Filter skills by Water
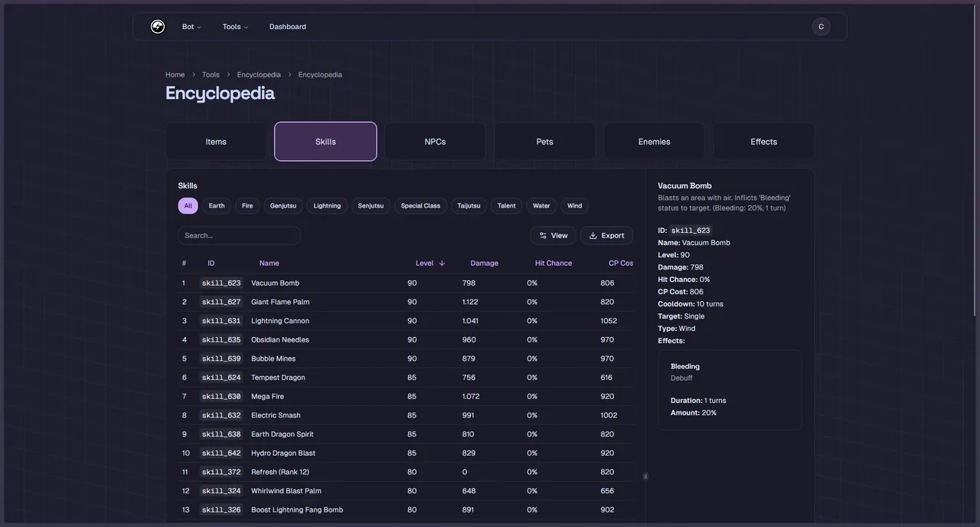Screen dimensions: 980x527 tap(541, 206)
